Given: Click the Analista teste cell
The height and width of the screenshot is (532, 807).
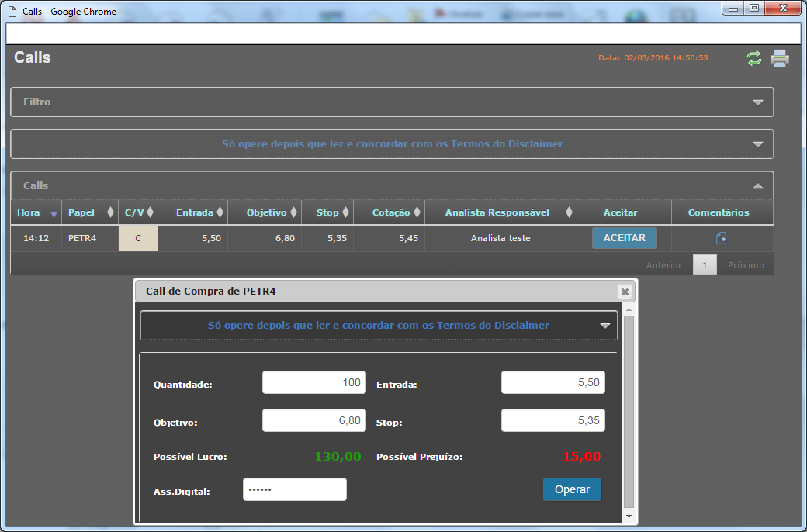Looking at the screenshot, I should pos(500,238).
